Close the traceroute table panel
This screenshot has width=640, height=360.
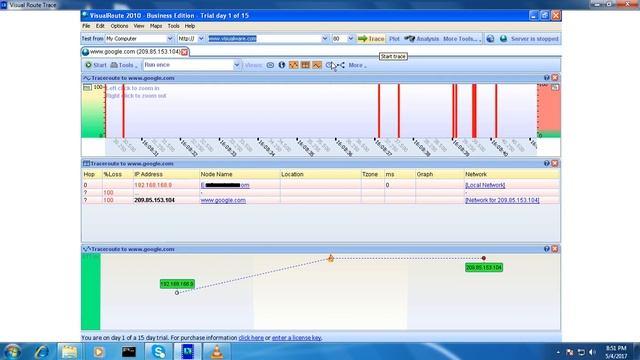click(555, 163)
